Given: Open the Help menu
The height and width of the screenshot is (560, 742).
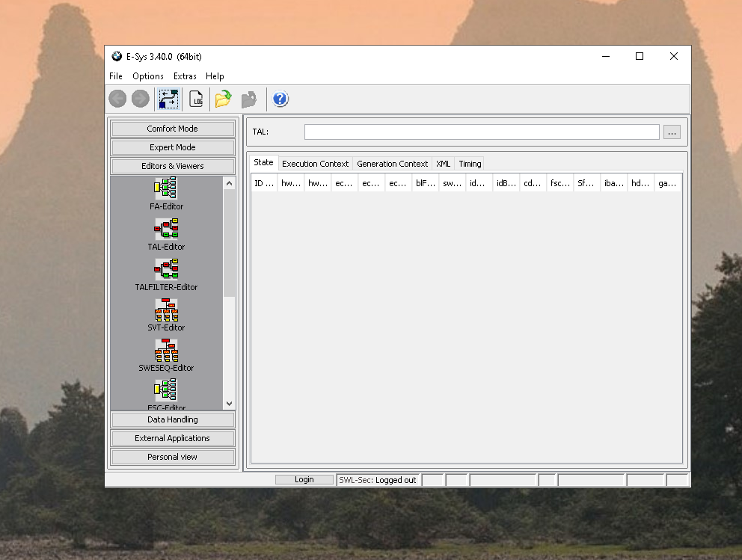Looking at the screenshot, I should tap(215, 76).
